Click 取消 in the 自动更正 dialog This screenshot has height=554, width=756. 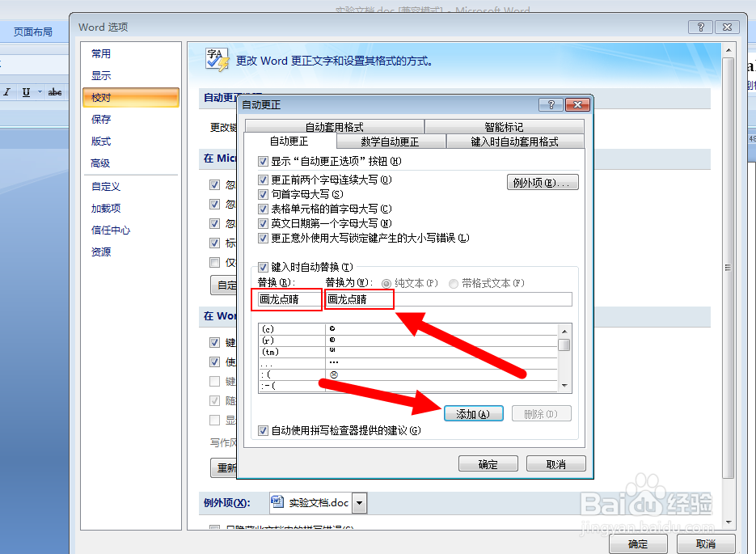click(x=556, y=464)
